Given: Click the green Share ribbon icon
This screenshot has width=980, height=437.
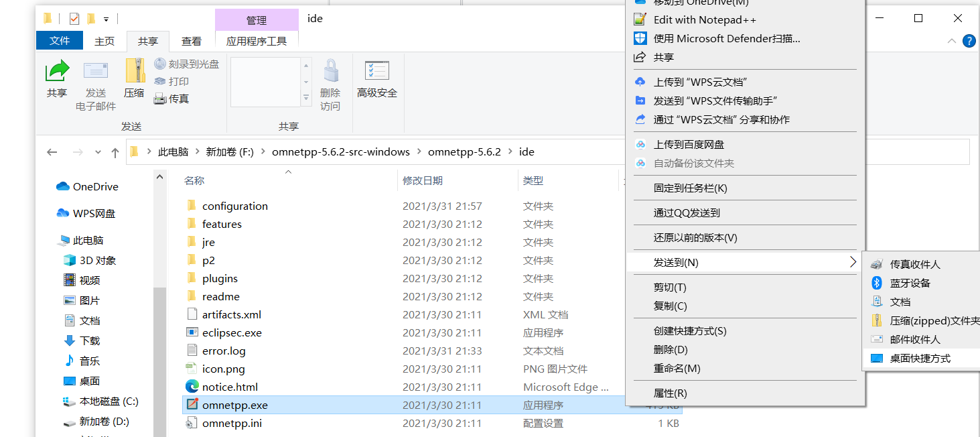Looking at the screenshot, I should click(57, 70).
